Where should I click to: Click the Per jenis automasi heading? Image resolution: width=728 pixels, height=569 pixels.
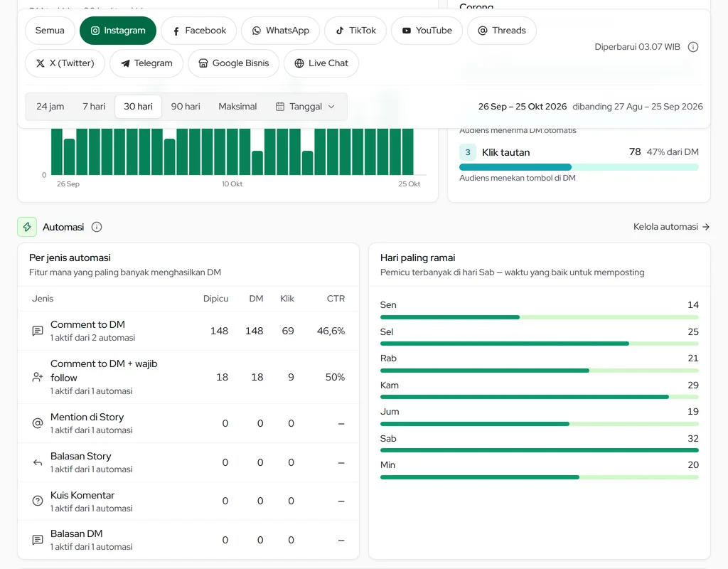70,257
